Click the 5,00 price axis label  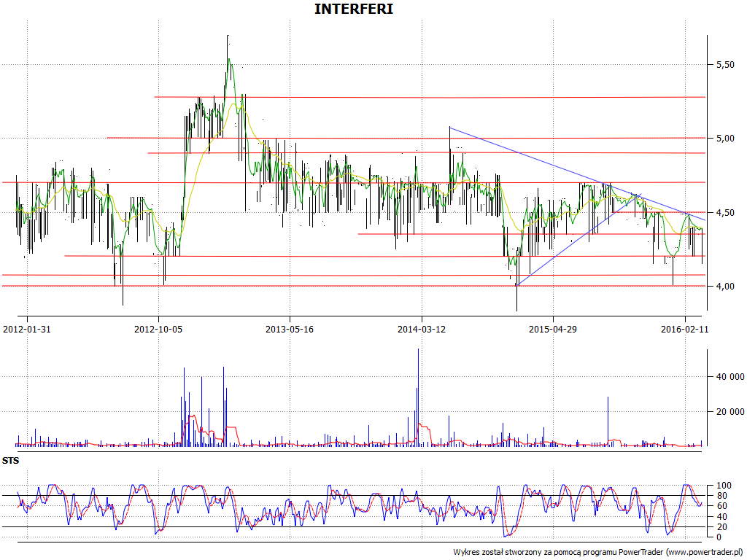tap(725, 138)
